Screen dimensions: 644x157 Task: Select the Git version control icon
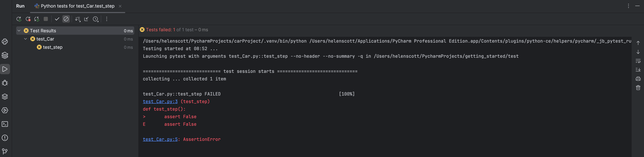coord(5,151)
